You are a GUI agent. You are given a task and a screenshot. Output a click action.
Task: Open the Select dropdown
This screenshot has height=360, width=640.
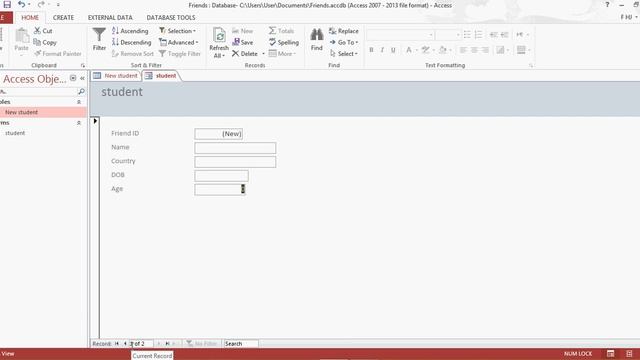(344, 54)
